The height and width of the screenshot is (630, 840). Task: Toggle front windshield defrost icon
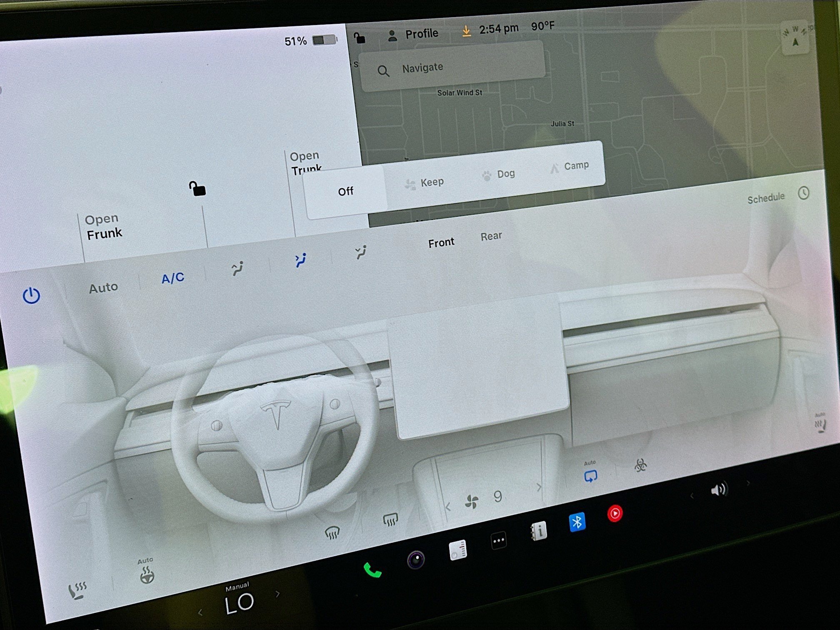tap(332, 532)
